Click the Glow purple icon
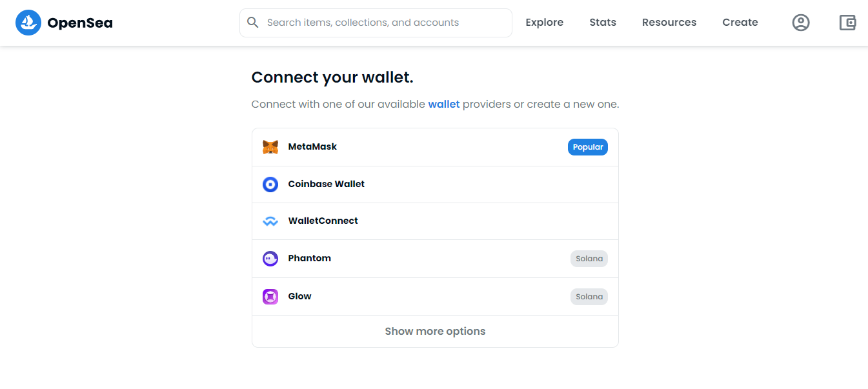868x389 pixels. tap(270, 297)
